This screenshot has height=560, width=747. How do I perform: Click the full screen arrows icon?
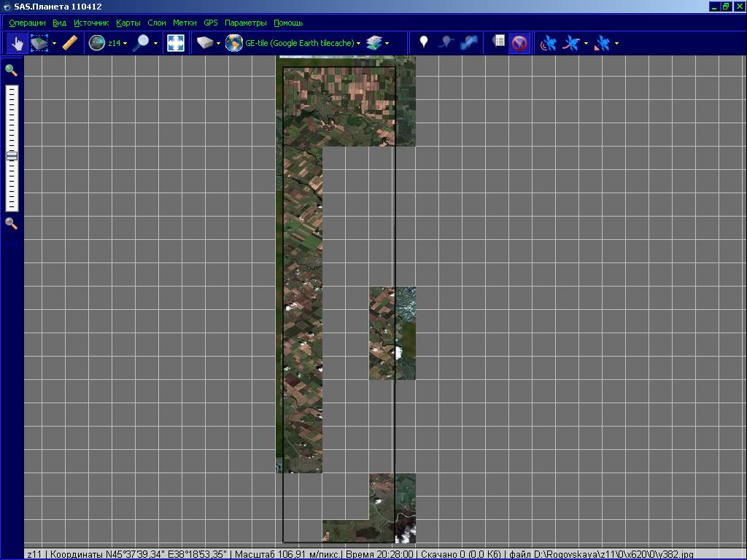[x=176, y=44]
